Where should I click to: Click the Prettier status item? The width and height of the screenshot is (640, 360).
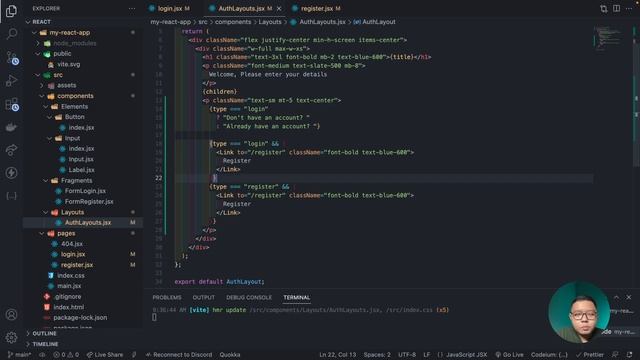(x=589, y=355)
